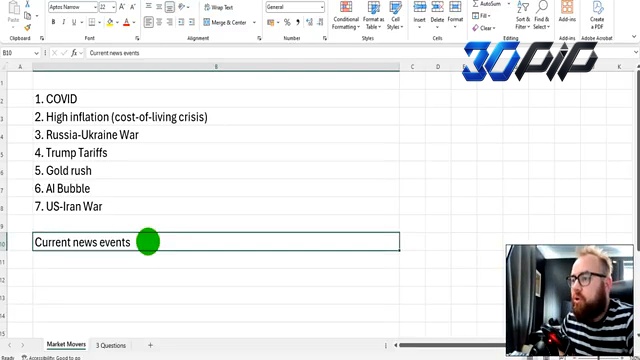
Task: Toggle Wrap Text
Action: (218, 7)
